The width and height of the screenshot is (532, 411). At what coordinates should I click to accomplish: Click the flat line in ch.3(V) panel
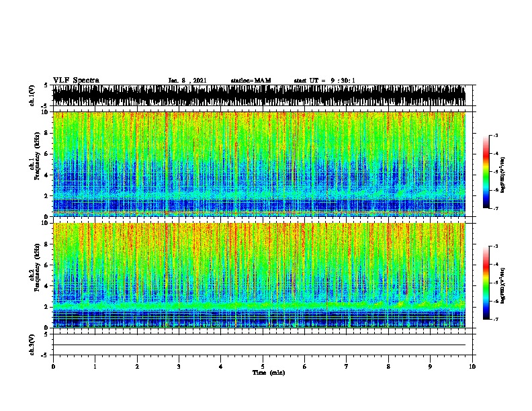click(259, 345)
